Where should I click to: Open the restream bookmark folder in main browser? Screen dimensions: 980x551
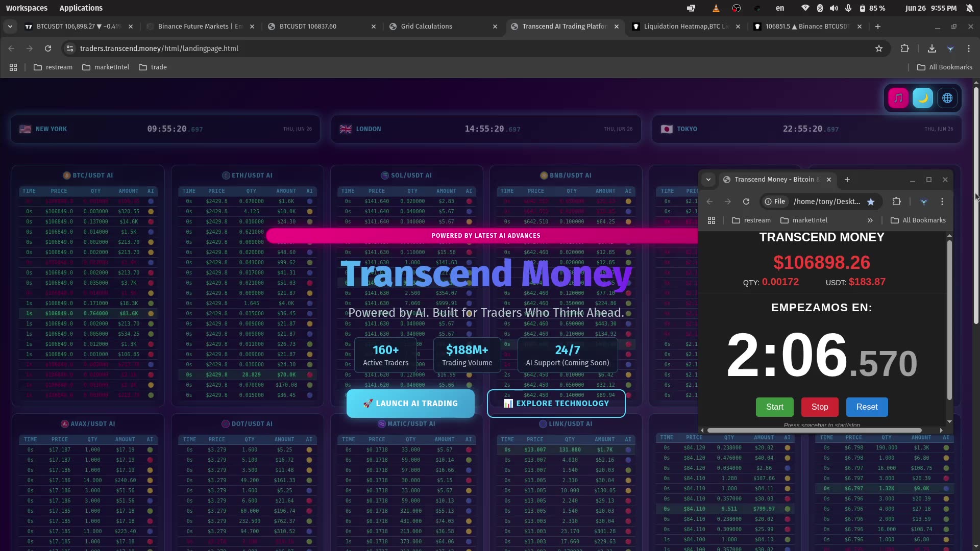click(53, 67)
